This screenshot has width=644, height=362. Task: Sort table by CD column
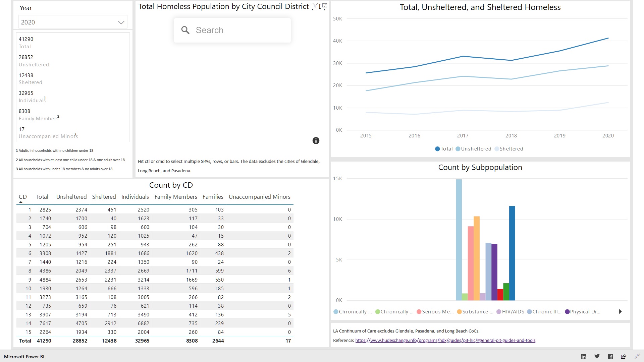(x=22, y=197)
